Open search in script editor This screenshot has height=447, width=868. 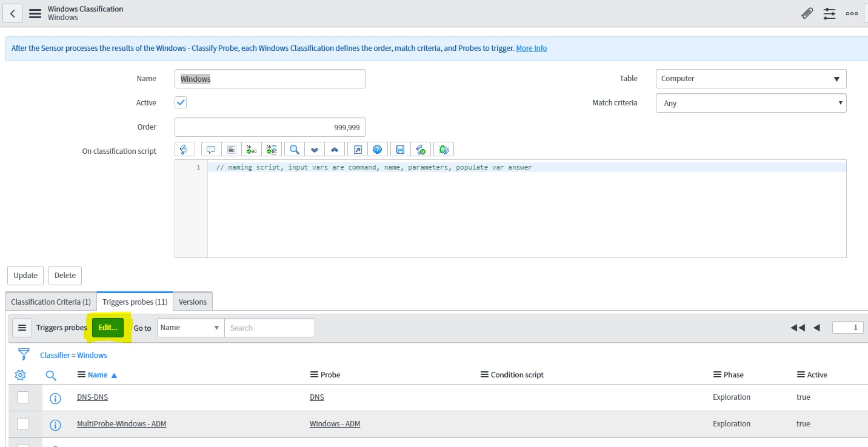tap(294, 149)
